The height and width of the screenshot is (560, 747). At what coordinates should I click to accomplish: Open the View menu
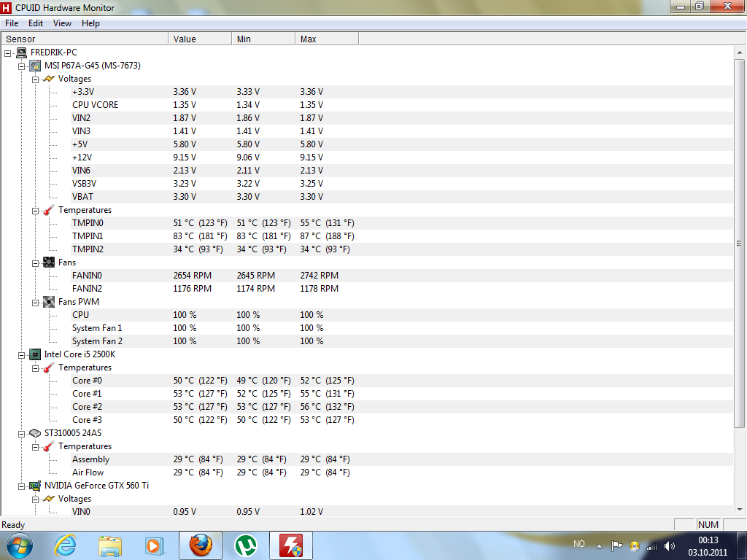(62, 23)
